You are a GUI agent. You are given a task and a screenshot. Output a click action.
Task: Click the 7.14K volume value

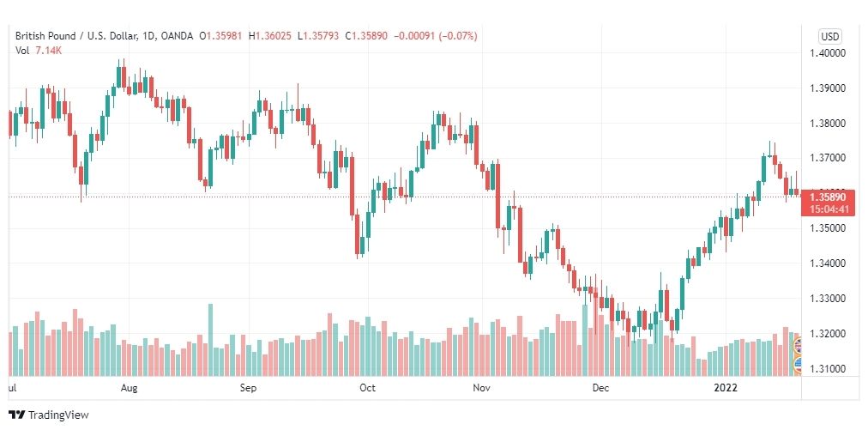(48, 50)
